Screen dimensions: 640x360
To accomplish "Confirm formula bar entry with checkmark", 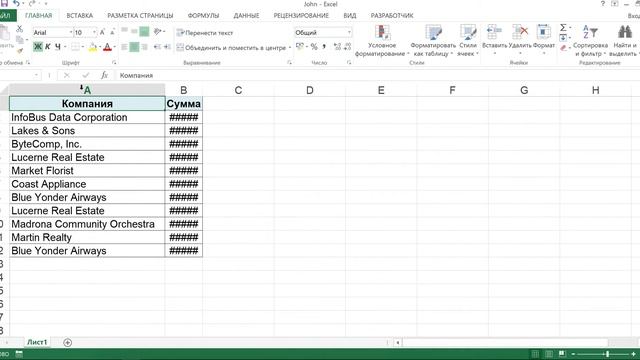I will point(85,75).
